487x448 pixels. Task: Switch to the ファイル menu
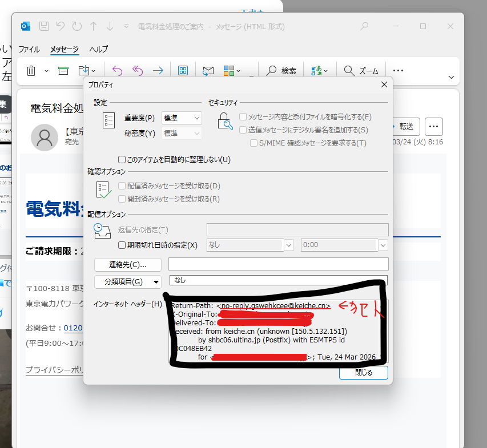point(29,50)
